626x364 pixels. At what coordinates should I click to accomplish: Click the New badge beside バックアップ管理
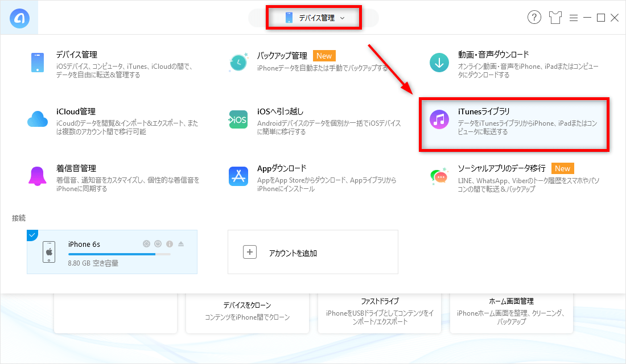point(324,56)
